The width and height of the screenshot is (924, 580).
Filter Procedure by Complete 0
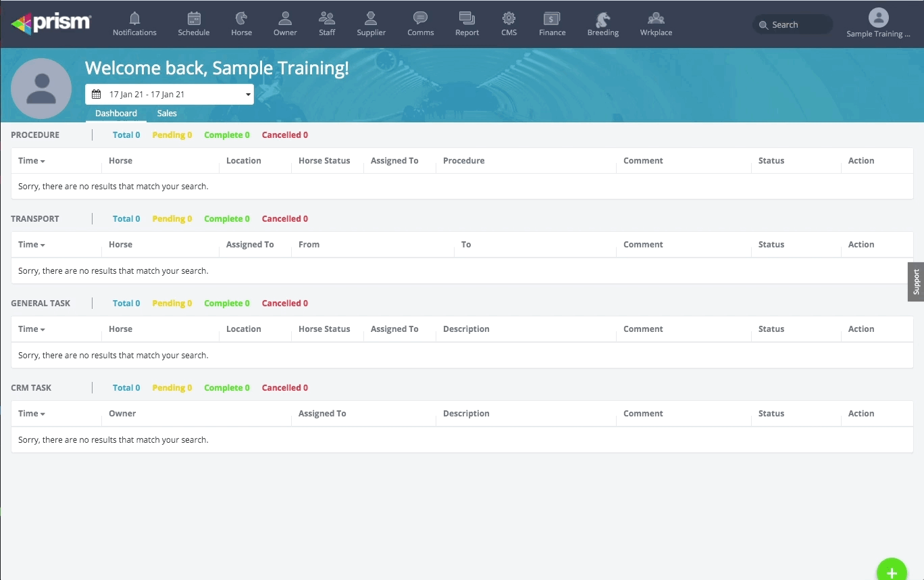227,135
